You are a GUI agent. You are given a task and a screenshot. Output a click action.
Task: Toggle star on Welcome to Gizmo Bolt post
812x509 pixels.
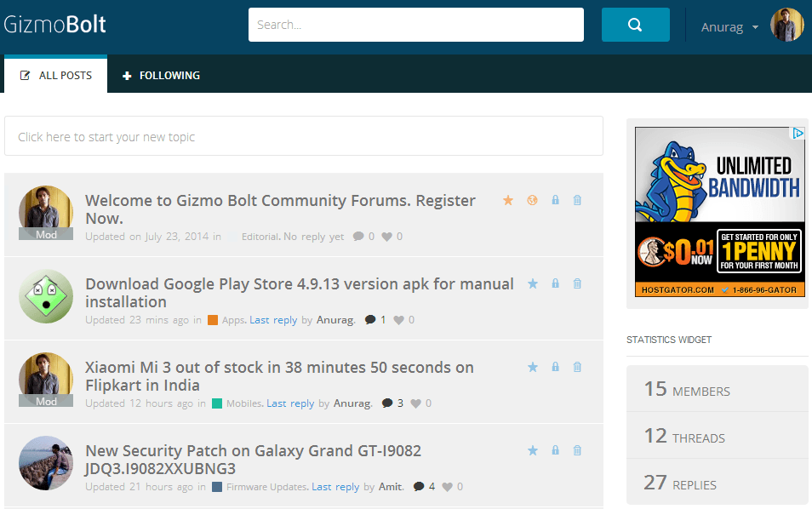[x=508, y=200]
